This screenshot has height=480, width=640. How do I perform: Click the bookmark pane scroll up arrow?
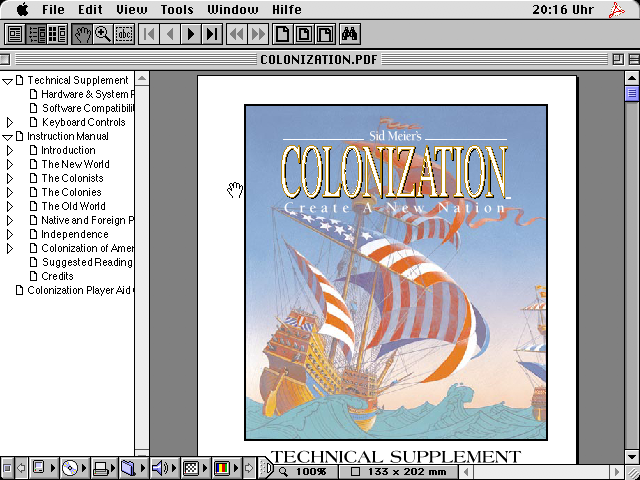(142, 78)
